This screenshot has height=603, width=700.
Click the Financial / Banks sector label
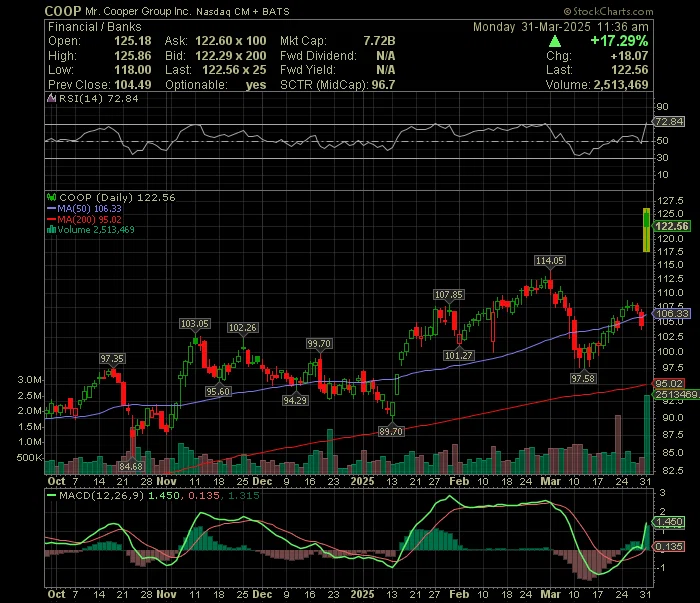pos(95,27)
